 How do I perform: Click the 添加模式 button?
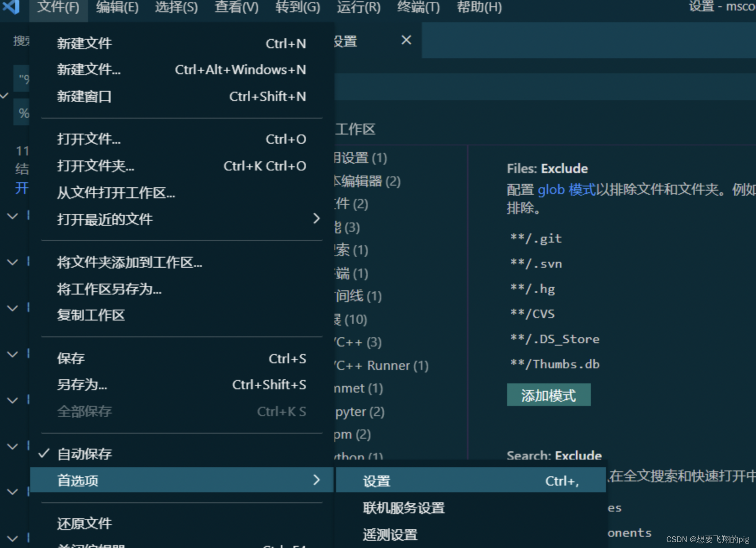coord(549,395)
